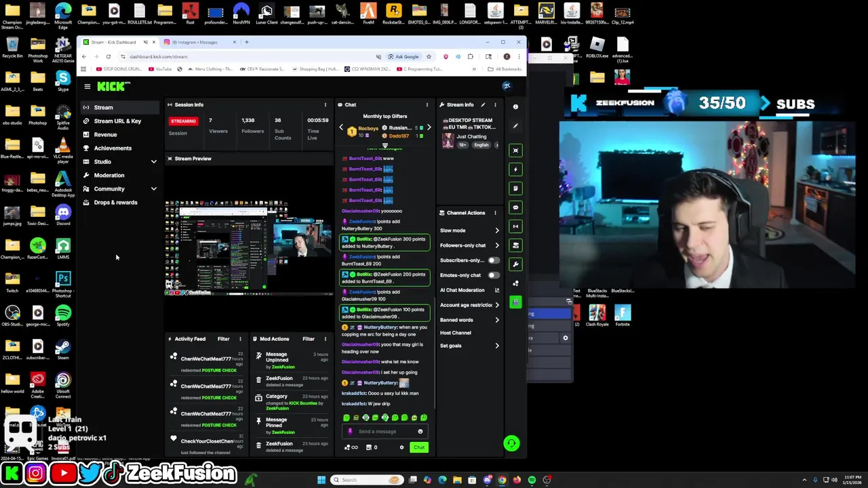
Task: Open Activity Feed options menu
Action: tap(240, 339)
